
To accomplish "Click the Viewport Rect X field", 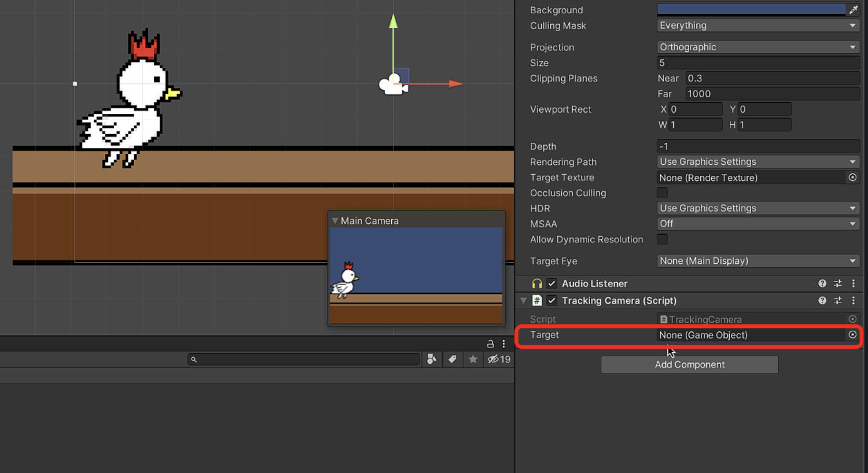I will point(696,109).
